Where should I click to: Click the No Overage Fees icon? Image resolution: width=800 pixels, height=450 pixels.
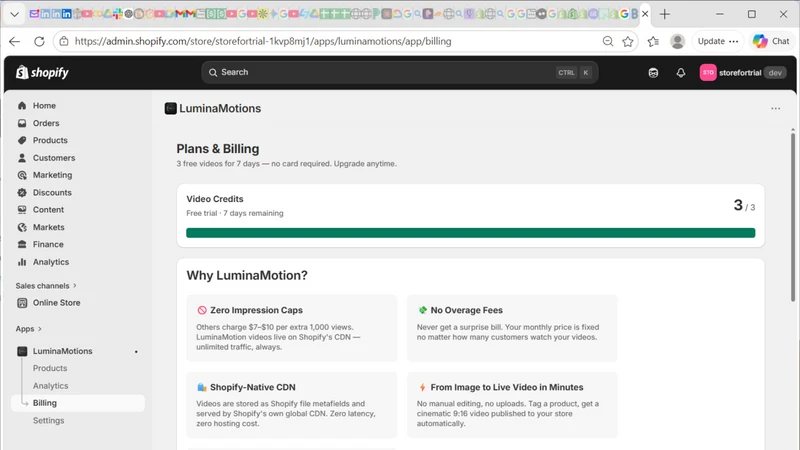tap(422, 310)
